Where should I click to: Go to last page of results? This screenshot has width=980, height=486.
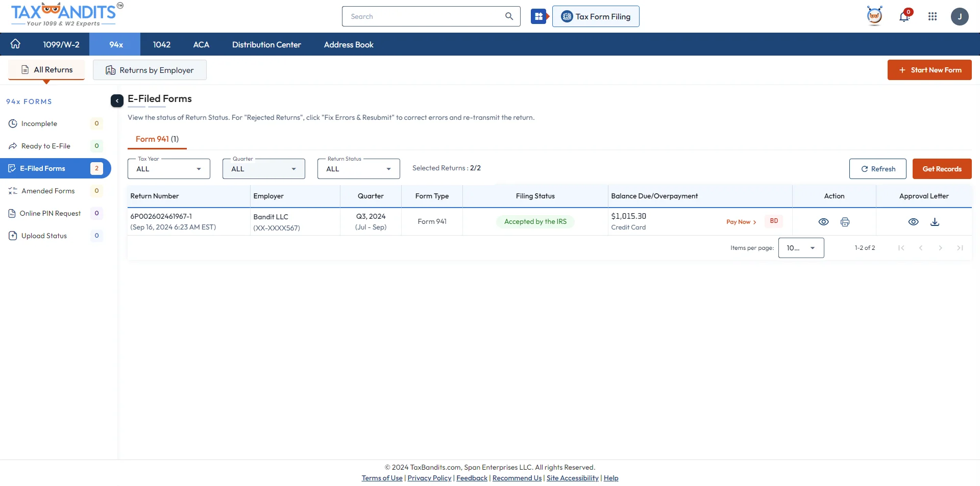point(960,248)
